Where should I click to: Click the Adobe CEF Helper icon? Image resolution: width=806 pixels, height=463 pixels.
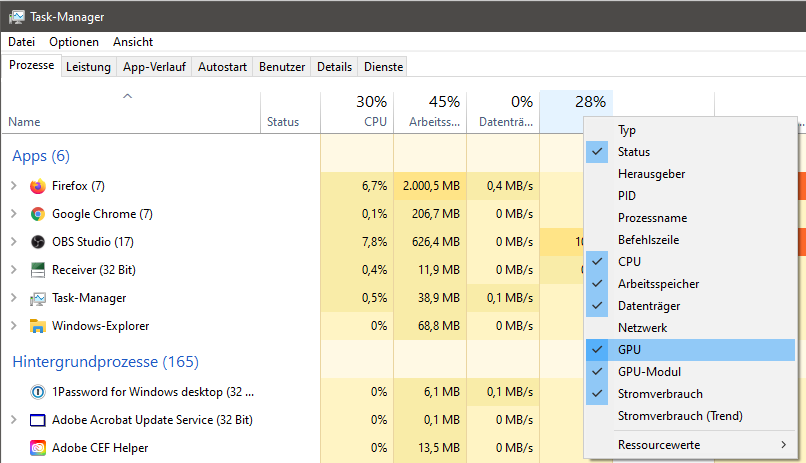pyautogui.click(x=38, y=448)
